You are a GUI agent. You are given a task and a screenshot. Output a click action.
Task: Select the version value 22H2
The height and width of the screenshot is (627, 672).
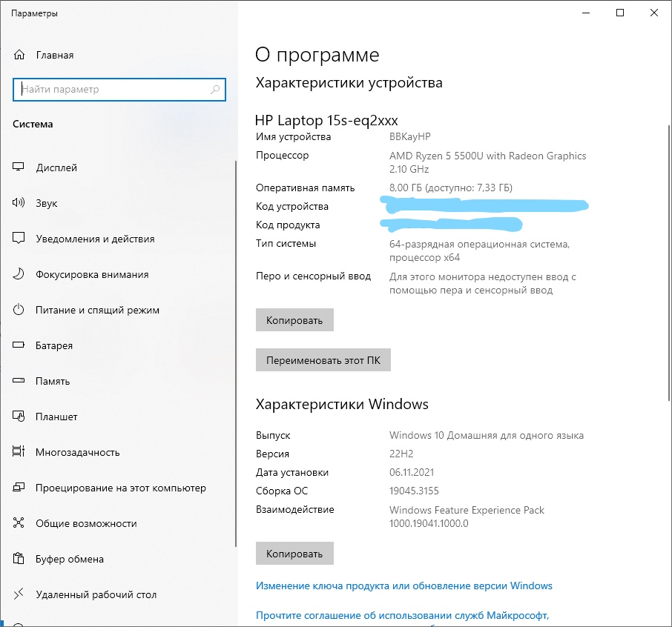point(401,454)
